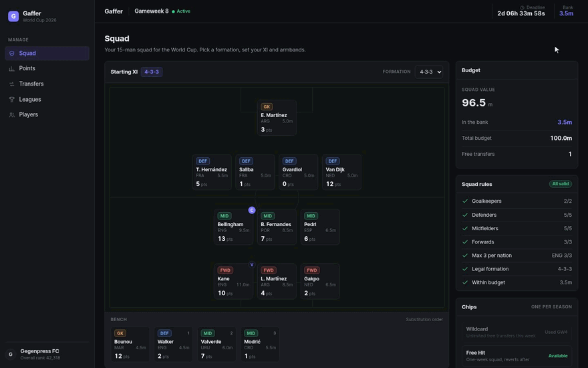Image resolution: width=588 pixels, height=368 pixels.
Task: Click the Max 3 per nation checkmark
Action: click(465, 256)
